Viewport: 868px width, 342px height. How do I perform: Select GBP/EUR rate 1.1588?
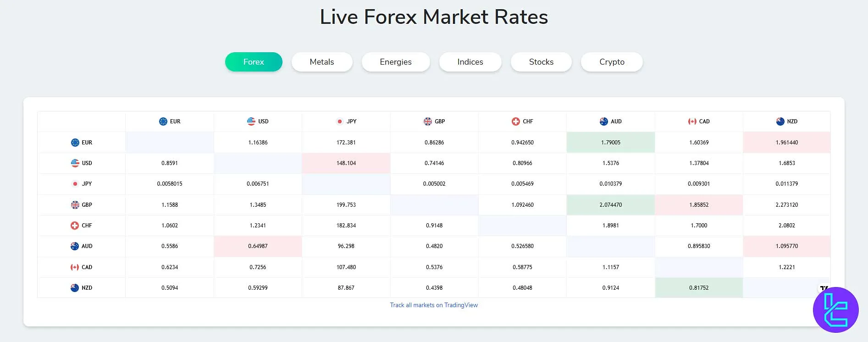tap(170, 205)
